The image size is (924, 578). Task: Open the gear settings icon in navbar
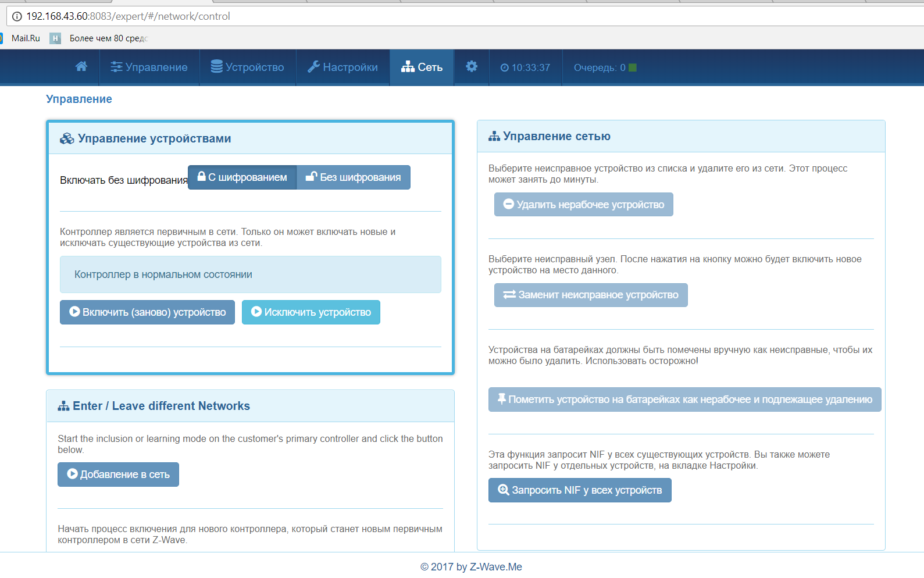pos(472,67)
